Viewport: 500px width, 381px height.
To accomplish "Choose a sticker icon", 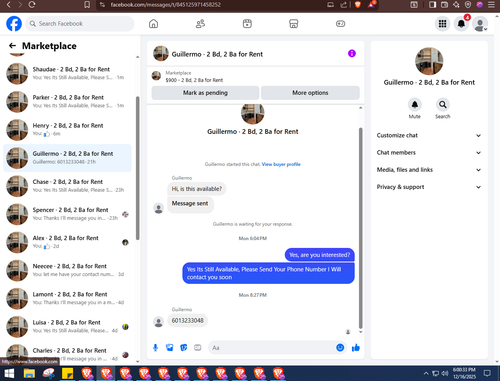I will point(184,348).
